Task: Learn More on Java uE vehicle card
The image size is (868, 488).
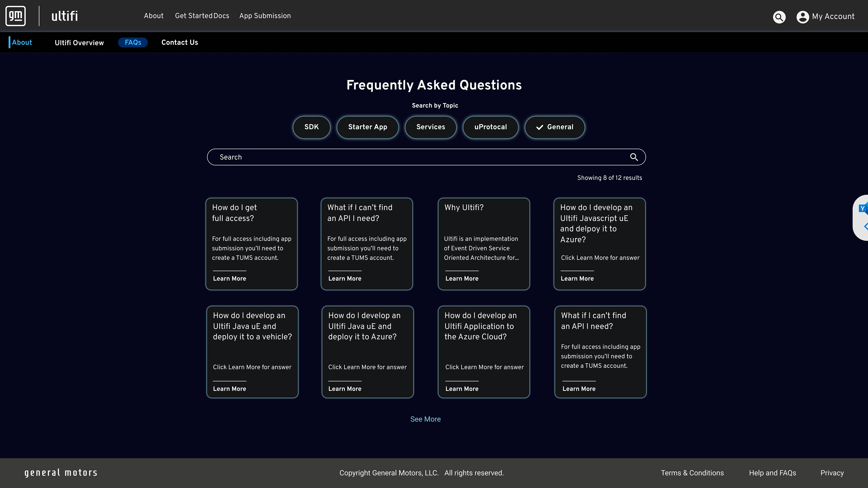Action: (229, 389)
